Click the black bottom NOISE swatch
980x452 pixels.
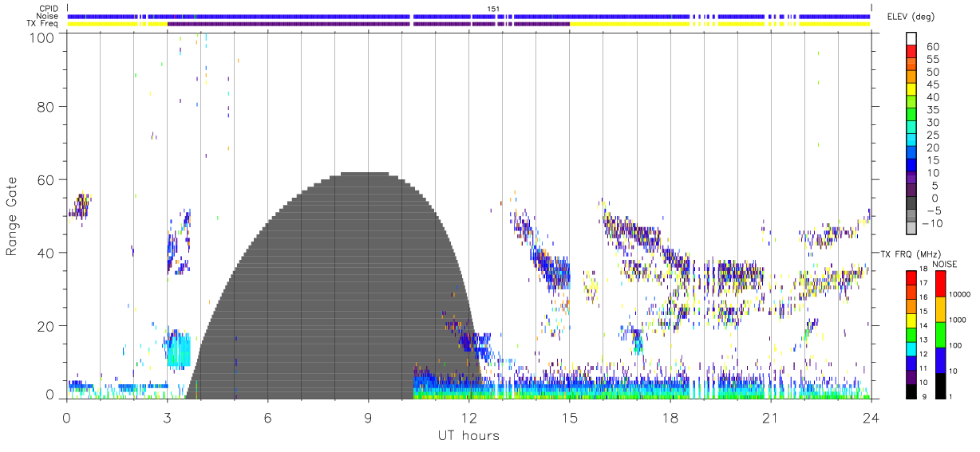[940, 384]
